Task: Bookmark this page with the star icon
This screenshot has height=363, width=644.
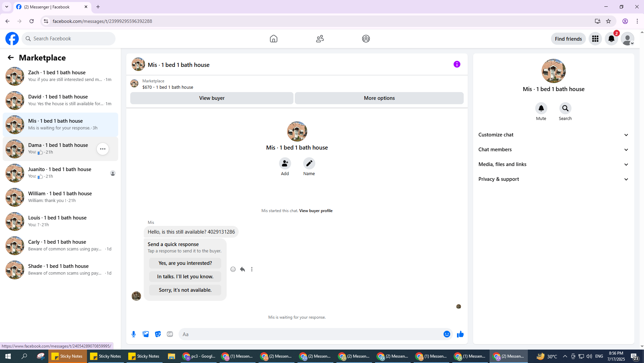Action: point(608,21)
